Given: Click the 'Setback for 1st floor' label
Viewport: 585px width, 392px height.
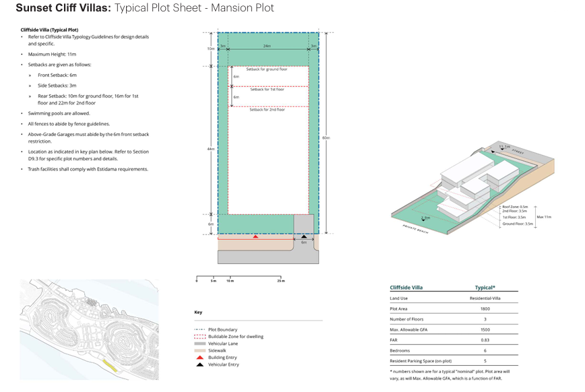Looking at the screenshot, I should click(x=267, y=90).
